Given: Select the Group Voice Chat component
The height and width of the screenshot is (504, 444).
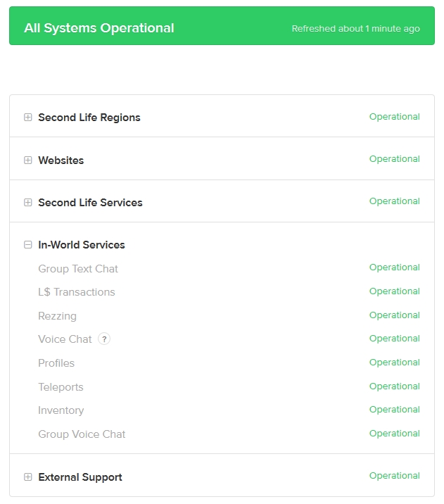Looking at the screenshot, I should tap(82, 434).
